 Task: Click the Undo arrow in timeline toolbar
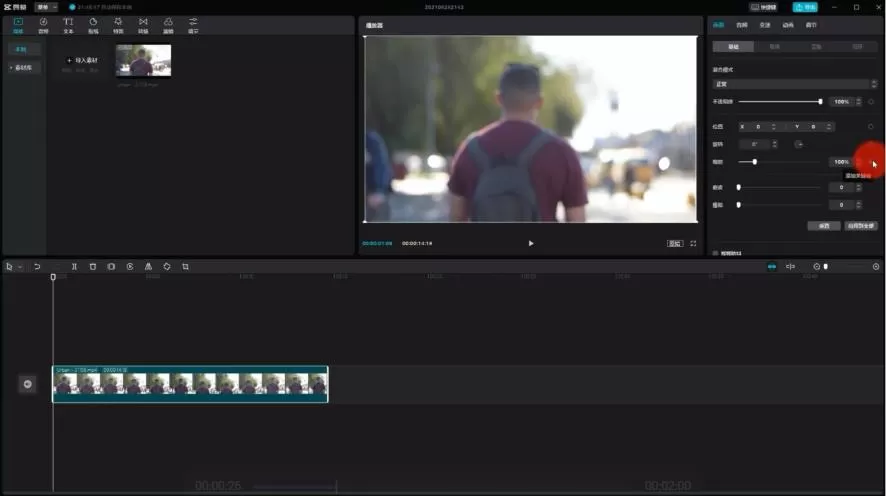point(37,267)
